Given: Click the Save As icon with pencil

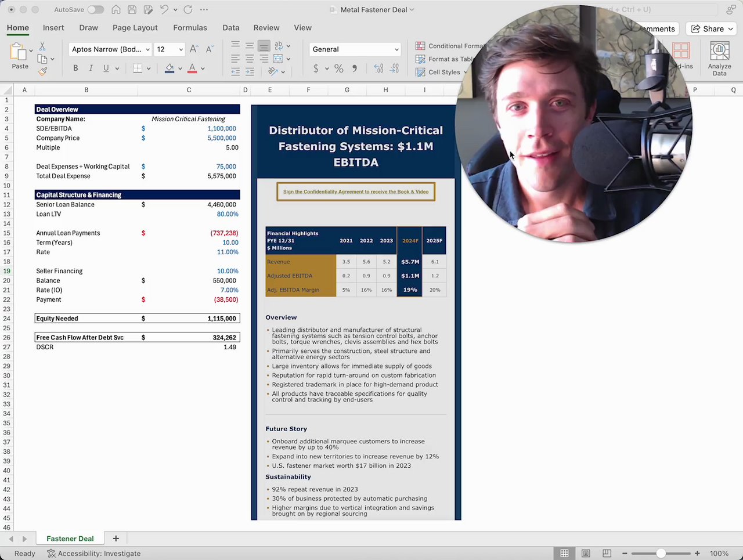Looking at the screenshot, I should point(148,10).
